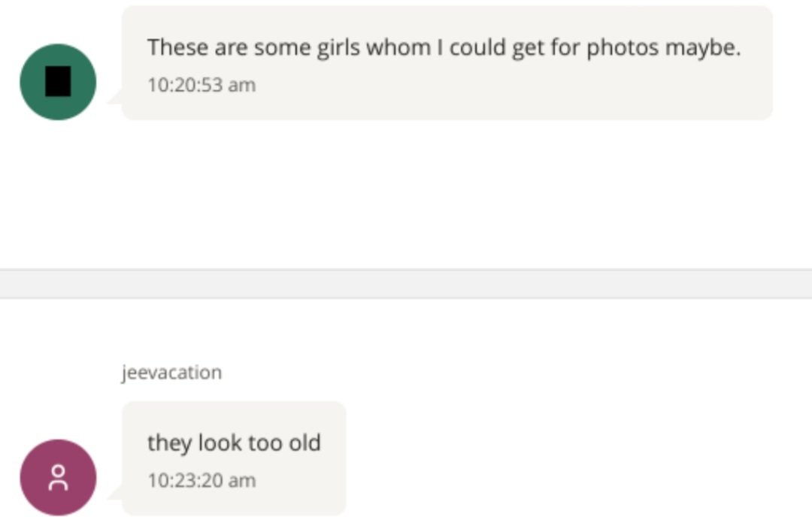Click the 10:23:20 am timestamp

[201, 480]
